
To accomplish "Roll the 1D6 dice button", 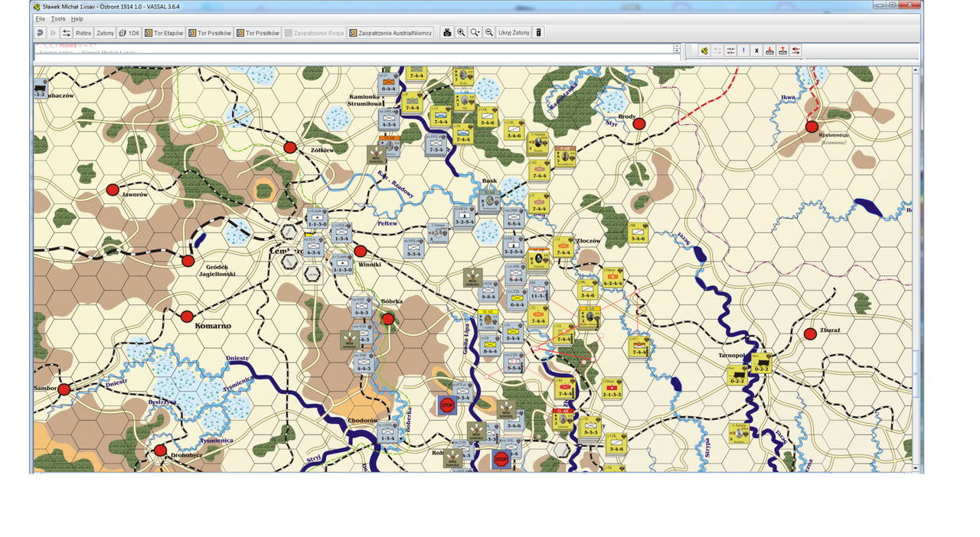I will pos(129,33).
